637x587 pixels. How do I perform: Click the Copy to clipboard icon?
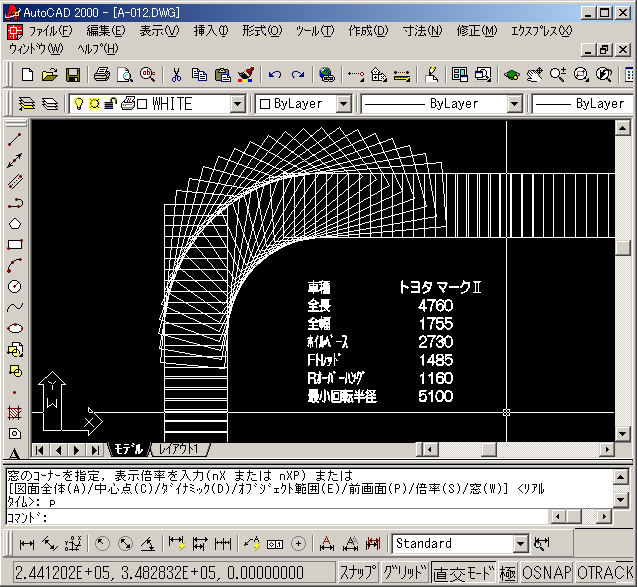[x=199, y=75]
